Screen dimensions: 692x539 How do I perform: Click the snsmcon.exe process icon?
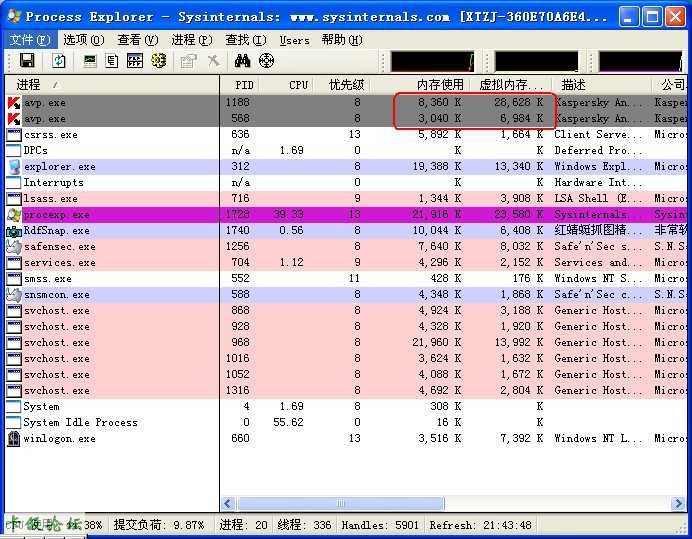click(14, 295)
